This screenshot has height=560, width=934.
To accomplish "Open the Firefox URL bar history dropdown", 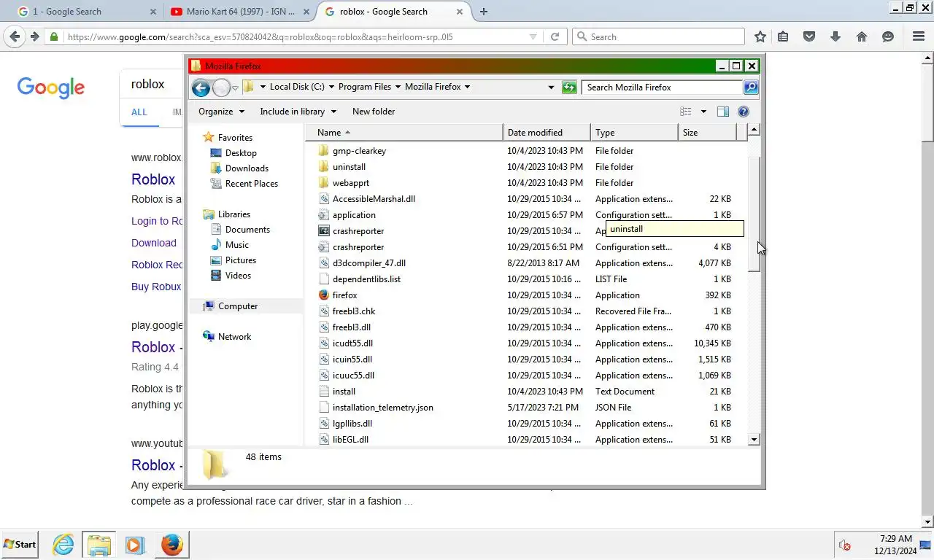I will 533,36.
